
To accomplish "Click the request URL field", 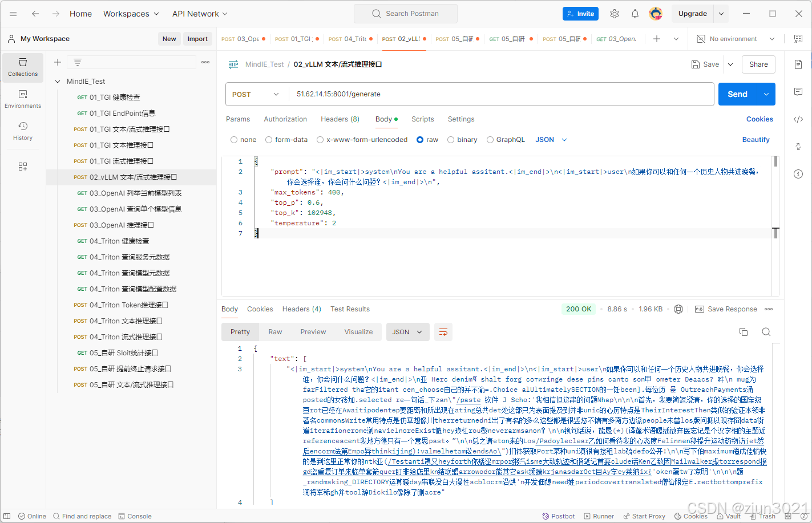I will click(x=502, y=94).
